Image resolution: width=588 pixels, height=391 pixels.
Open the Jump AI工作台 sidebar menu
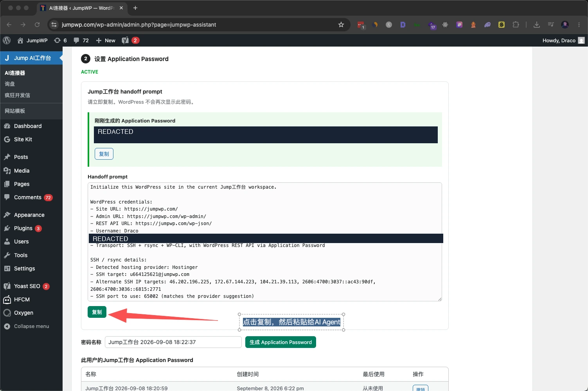click(31, 58)
